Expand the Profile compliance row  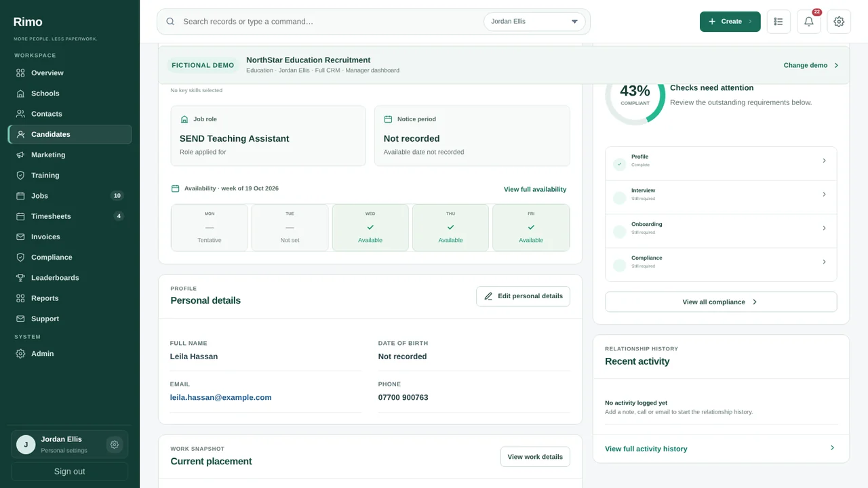(x=721, y=164)
